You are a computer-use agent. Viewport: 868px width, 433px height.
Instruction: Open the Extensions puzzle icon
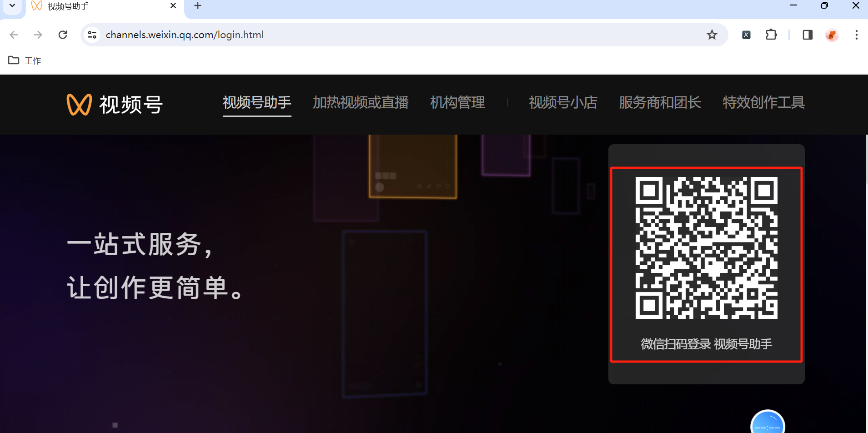click(771, 35)
